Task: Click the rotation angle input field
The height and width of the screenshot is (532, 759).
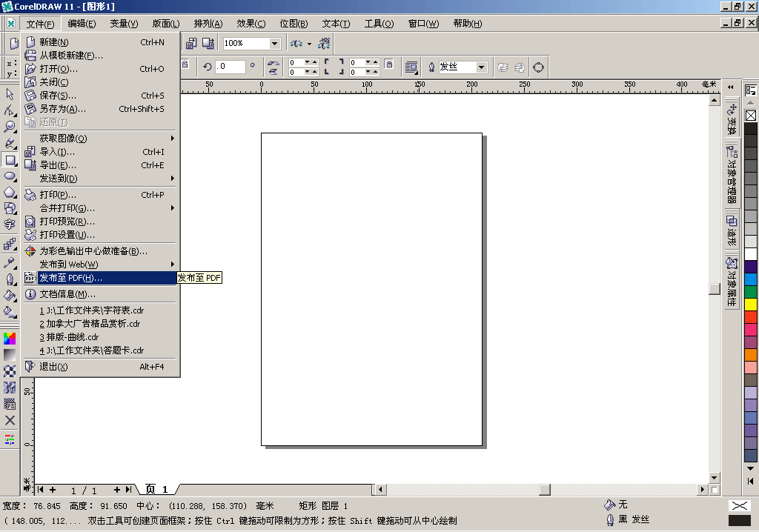Action: [x=230, y=67]
